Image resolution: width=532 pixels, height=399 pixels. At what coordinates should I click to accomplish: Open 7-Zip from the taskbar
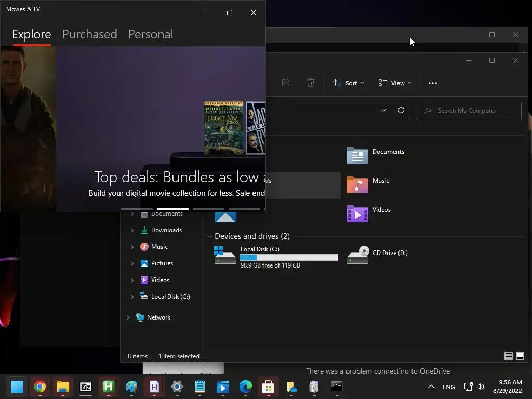pyautogui.click(x=86, y=387)
